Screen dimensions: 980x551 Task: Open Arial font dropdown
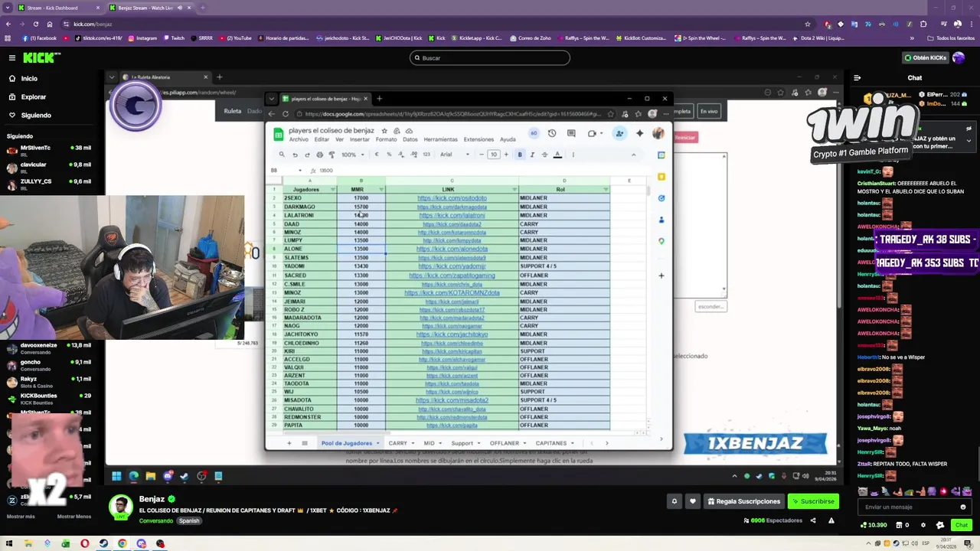[x=453, y=155]
